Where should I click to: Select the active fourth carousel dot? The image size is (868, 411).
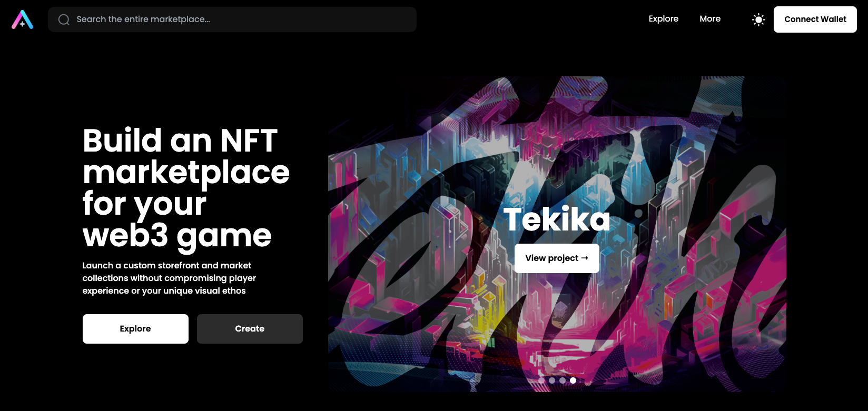(x=573, y=380)
